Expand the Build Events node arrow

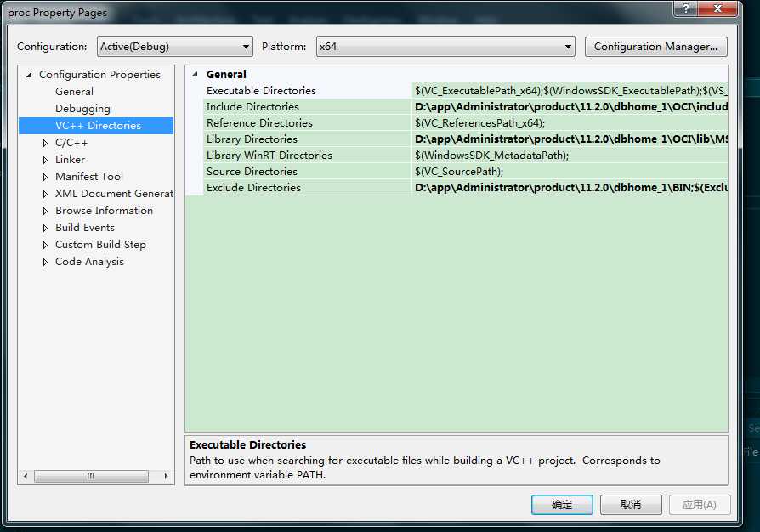point(45,228)
